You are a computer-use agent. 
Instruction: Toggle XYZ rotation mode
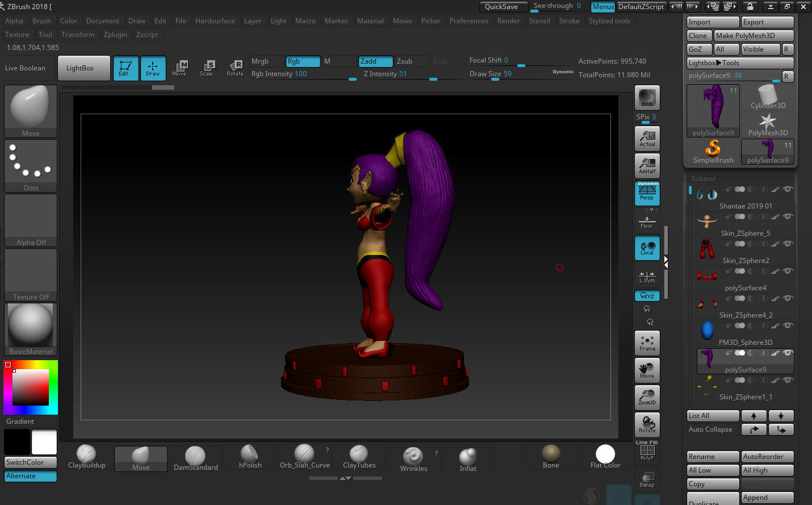pos(647,295)
